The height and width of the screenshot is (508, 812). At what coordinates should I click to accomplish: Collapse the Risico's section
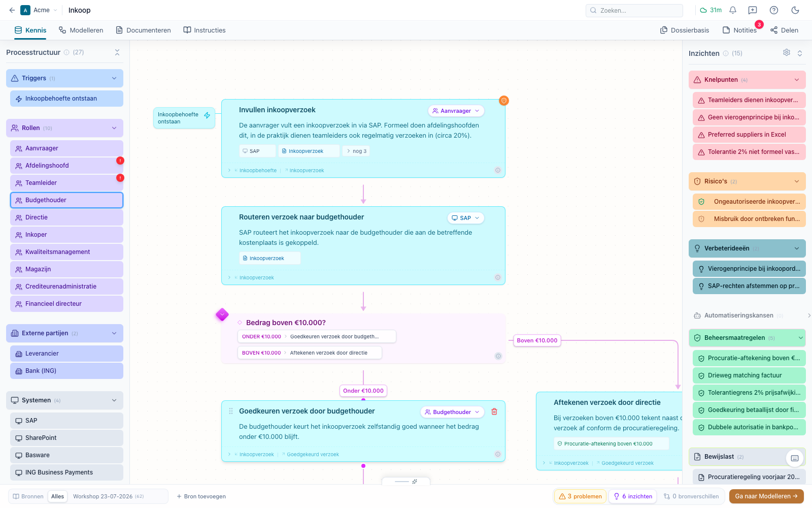point(797,181)
